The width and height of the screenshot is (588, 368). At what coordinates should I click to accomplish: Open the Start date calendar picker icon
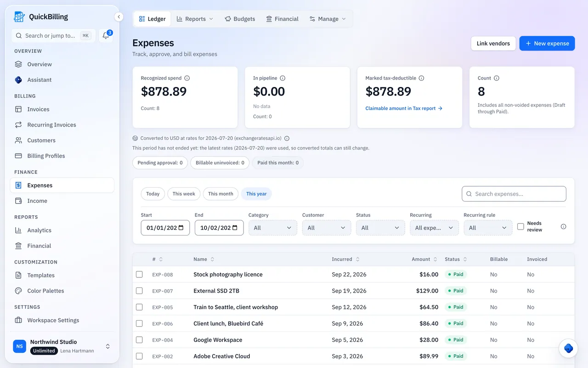[181, 228]
